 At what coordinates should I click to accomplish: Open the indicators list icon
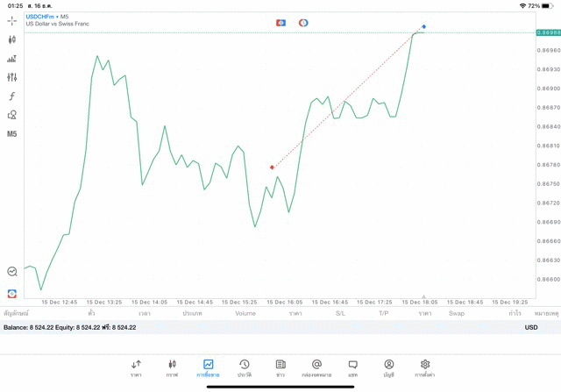(x=12, y=59)
